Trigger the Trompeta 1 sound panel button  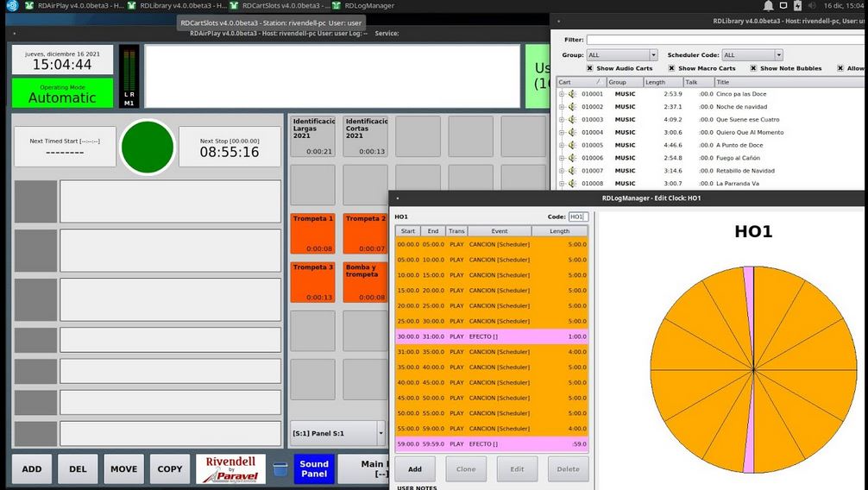pyautogui.click(x=312, y=234)
